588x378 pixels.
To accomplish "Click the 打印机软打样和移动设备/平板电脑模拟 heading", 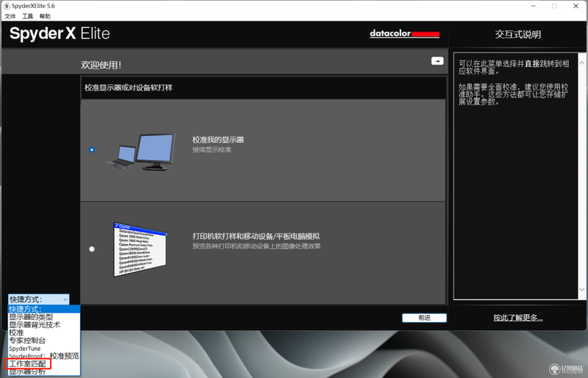I will (256, 237).
